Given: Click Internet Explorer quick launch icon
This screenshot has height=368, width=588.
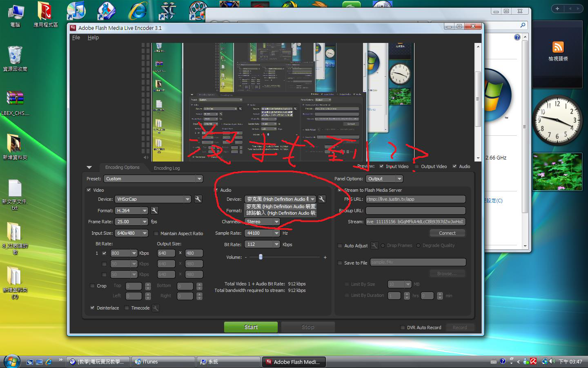Looking at the screenshot, I should (49, 362).
